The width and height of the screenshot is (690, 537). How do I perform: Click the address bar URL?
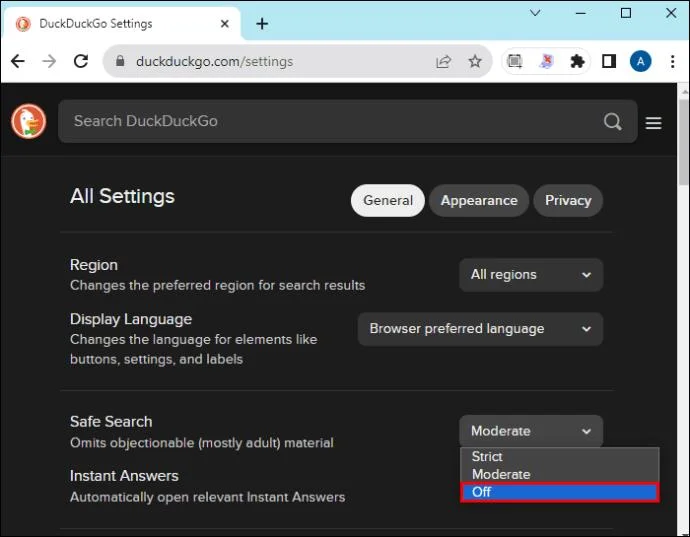[x=214, y=61]
